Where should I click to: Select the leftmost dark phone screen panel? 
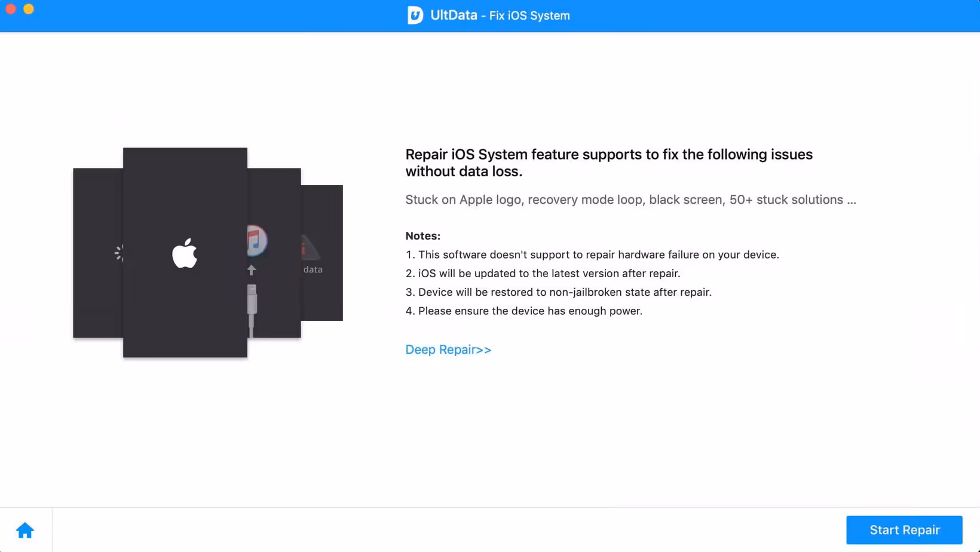tap(98, 253)
